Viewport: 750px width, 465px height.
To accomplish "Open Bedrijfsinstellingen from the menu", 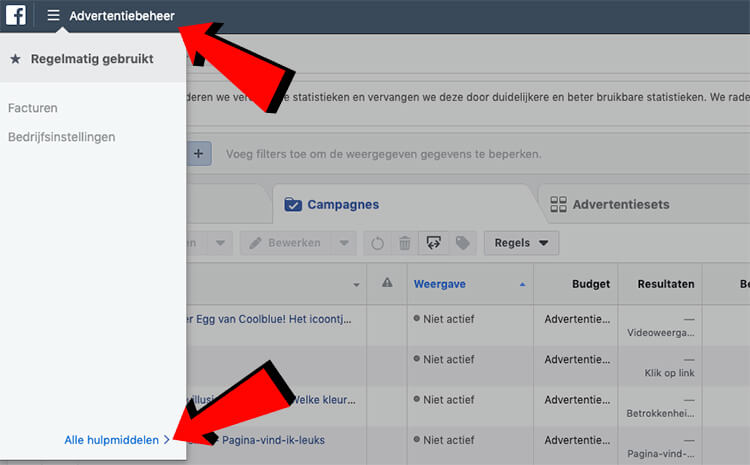I will [61, 136].
